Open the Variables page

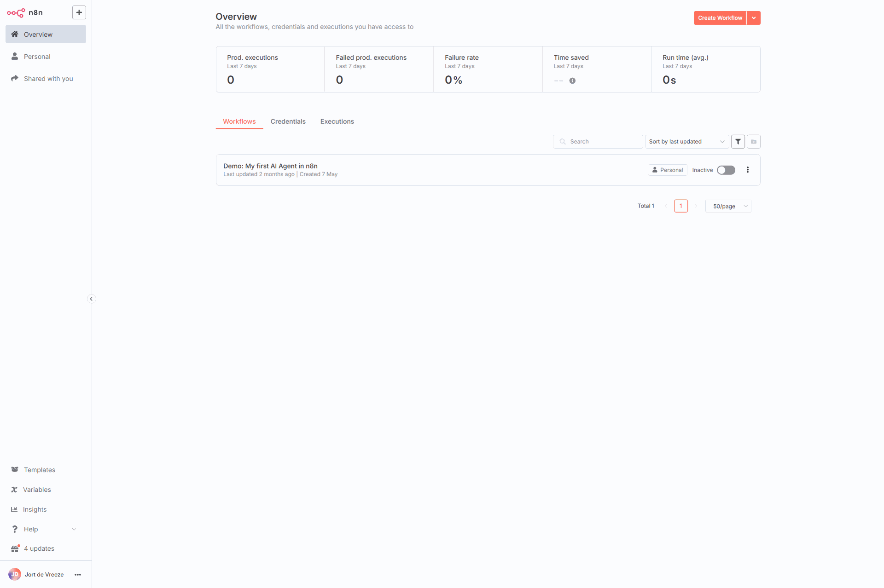click(46, 489)
